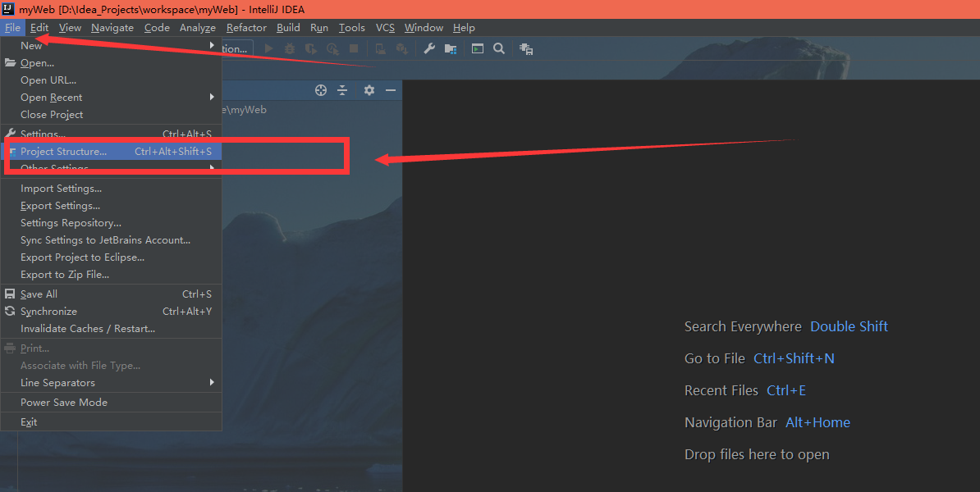Open Project Structure via the toolbar icon
The height and width of the screenshot is (492, 980).
point(450,48)
